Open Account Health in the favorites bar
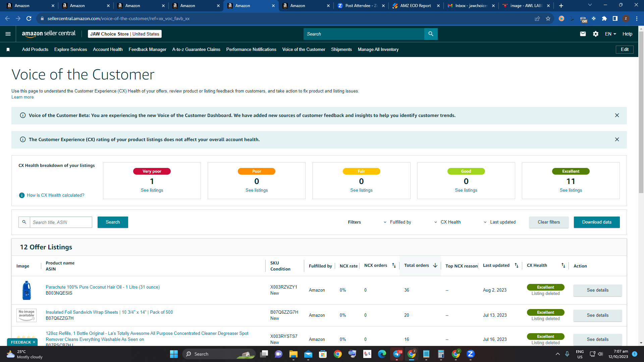 pyautogui.click(x=108, y=50)
